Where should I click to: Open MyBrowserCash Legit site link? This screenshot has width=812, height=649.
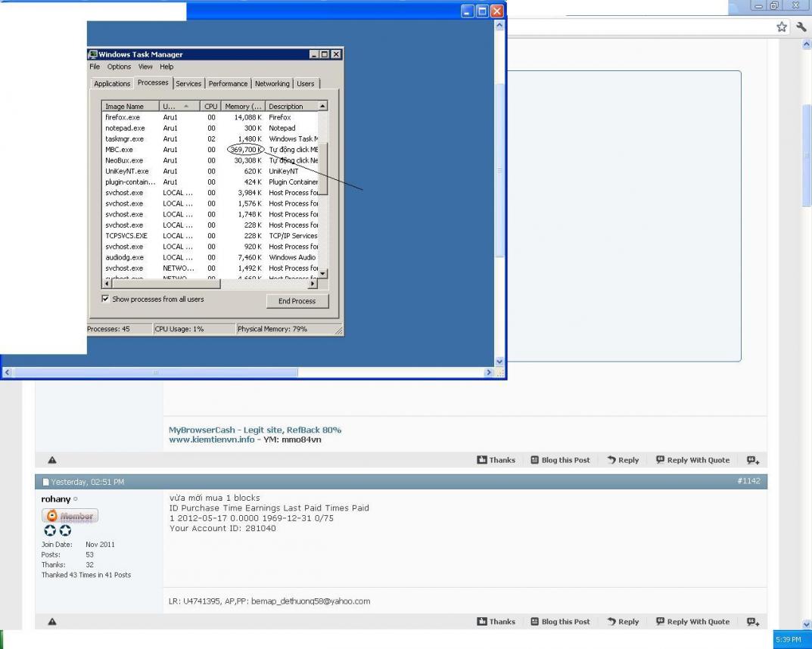255,430
